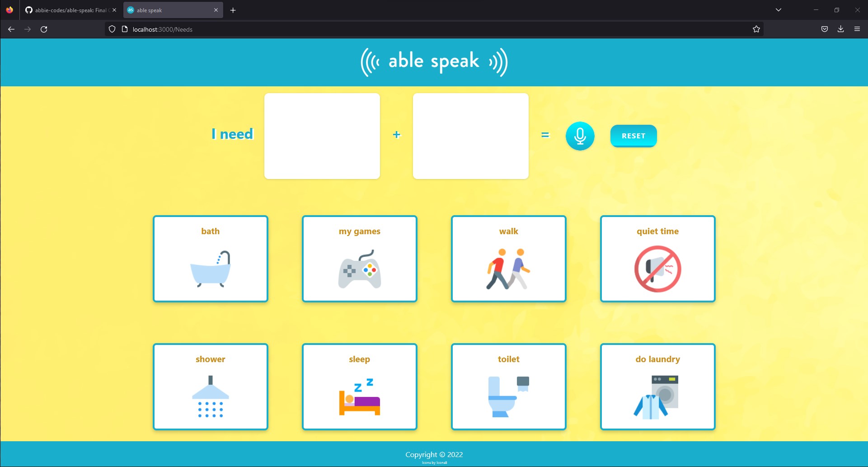
Task: Select the my games controller card
Action: pos(360,259)
